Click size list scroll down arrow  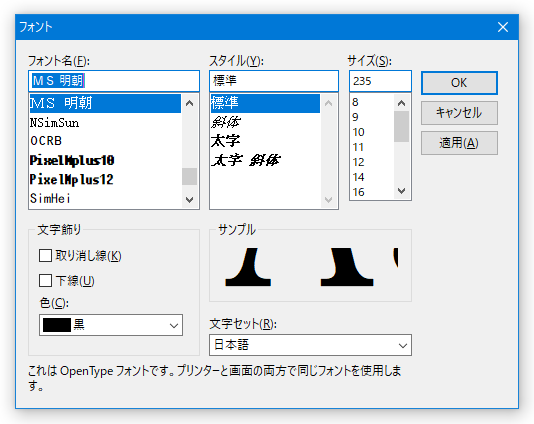coord(402,191)
